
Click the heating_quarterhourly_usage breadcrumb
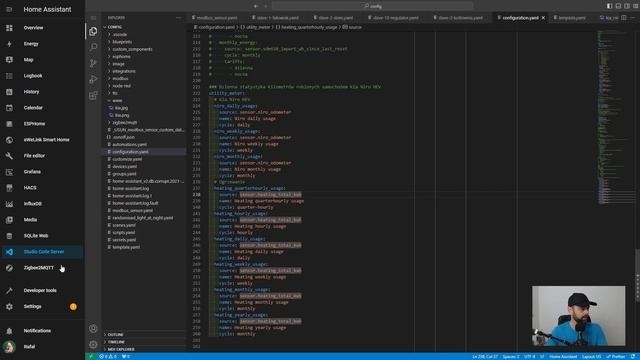point(306,27)
